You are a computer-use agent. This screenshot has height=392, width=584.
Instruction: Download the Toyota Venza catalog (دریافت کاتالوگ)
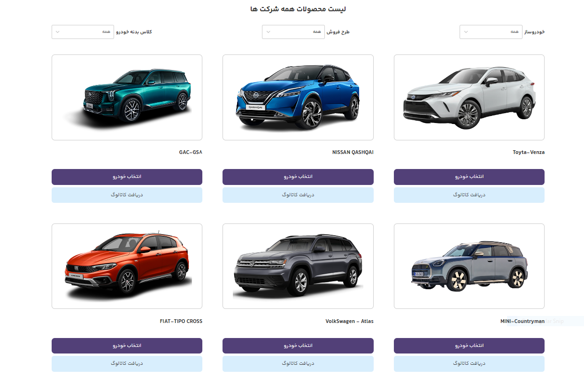469,195
